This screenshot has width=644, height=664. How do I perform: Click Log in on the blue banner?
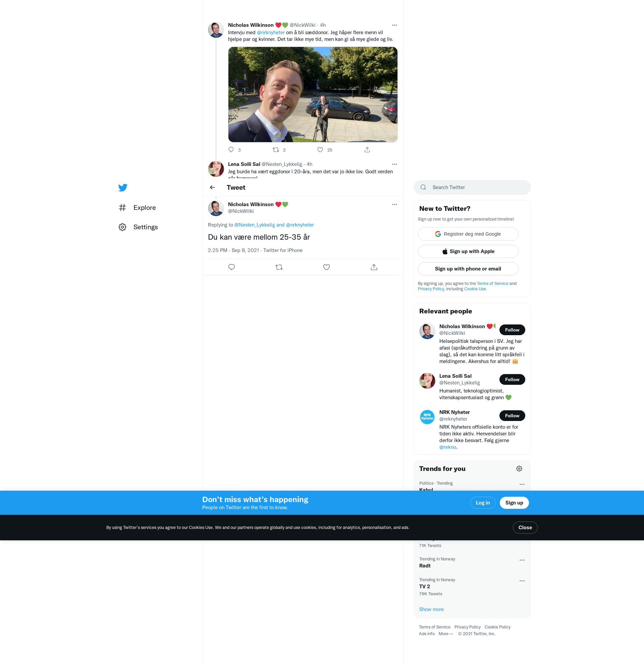(x=483, y=503)
